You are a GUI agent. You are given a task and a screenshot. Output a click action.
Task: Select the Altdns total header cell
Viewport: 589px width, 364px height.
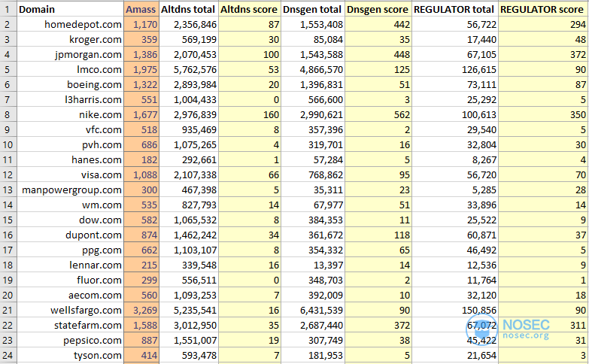pos(189,9)
